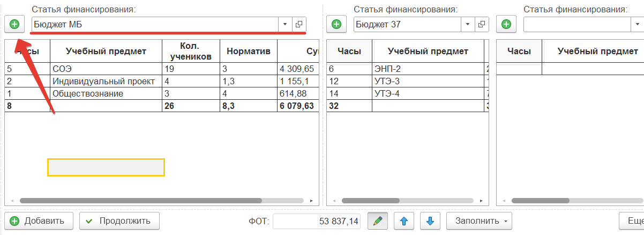This screenshot has width=644, height=235.
Task: Open selection form for Бюджет МБ field
Action: point(299,24)
